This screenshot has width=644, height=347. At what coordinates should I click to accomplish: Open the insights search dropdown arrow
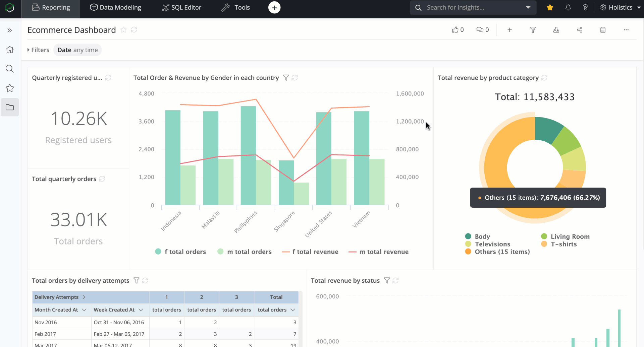click(x=528, y=7)
